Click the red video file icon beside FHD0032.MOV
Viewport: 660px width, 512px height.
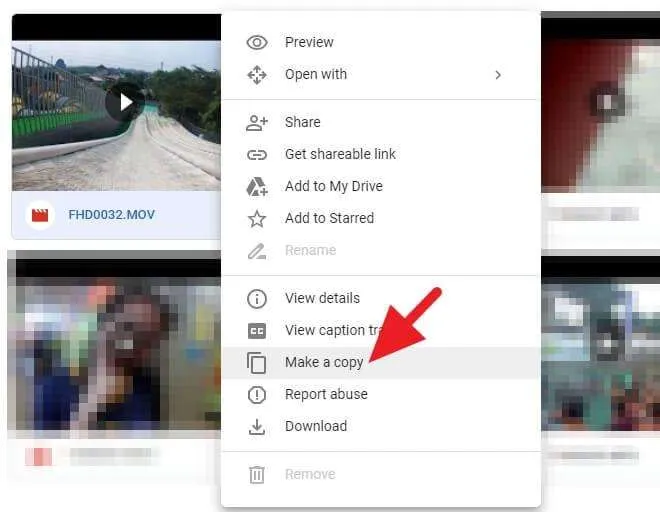(40, 215)
